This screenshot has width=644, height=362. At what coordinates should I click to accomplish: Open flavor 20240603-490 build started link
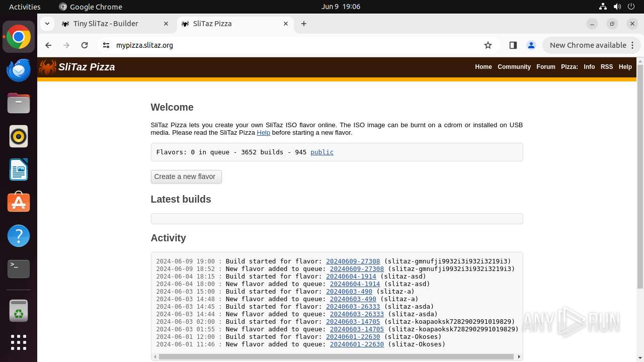[x=349, y=292]
